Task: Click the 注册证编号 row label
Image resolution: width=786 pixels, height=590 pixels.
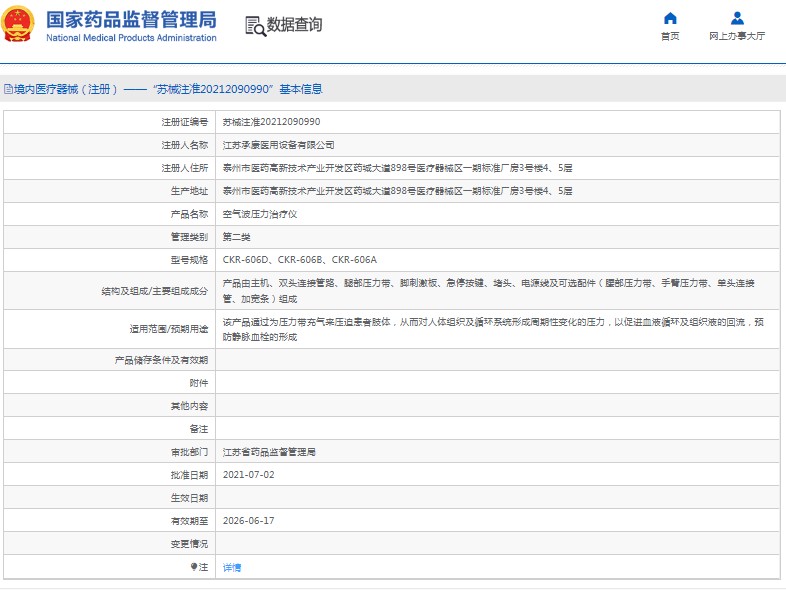Action: 184,122
